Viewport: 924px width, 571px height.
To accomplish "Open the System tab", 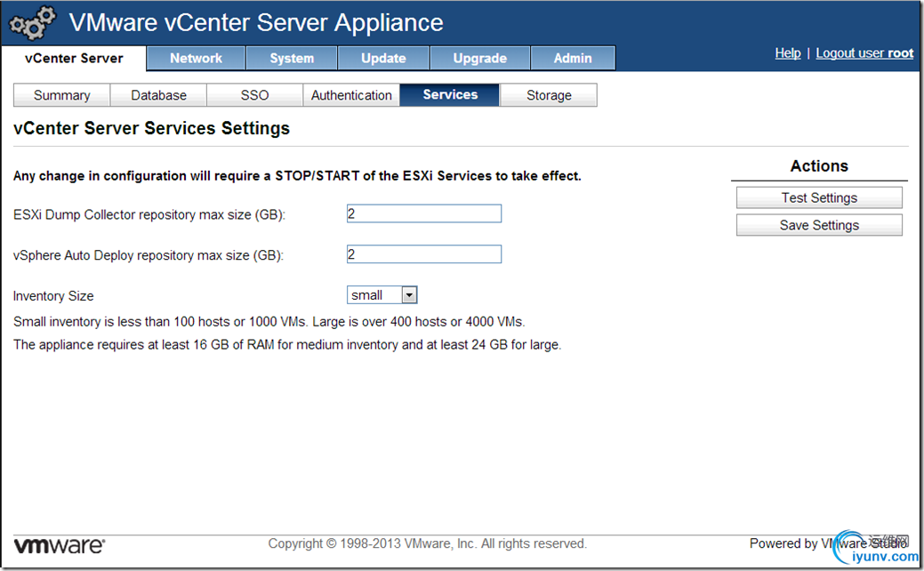I will pyautogui.click(x=292, y=59).
